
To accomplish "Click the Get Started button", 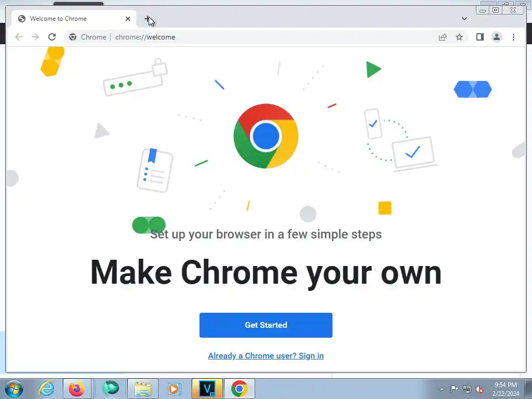I will click(265, 325).
